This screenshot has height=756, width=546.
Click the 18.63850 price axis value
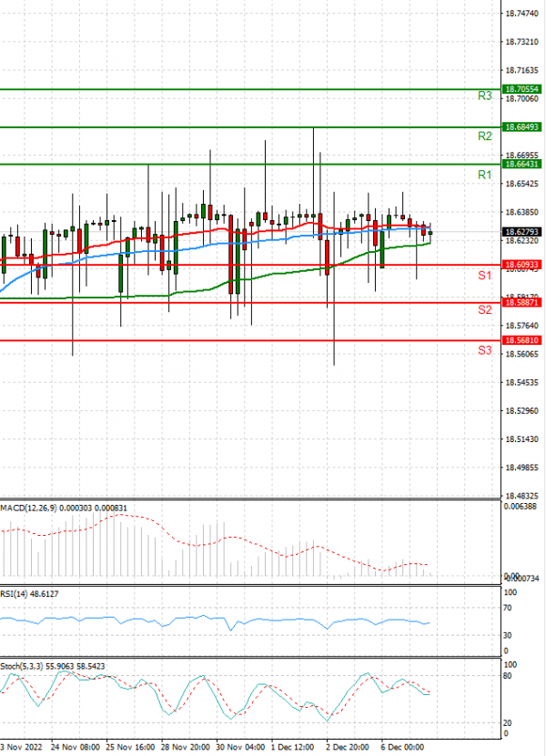(521, 212)
